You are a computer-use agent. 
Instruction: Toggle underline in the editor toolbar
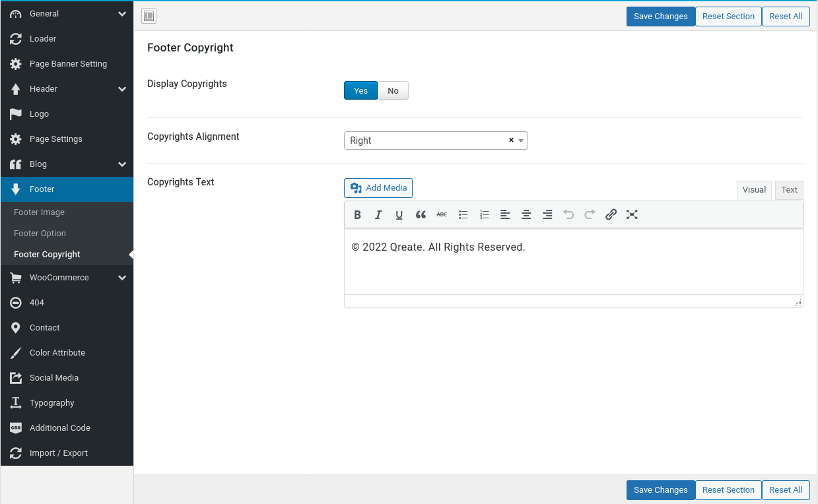click(399, 214)
